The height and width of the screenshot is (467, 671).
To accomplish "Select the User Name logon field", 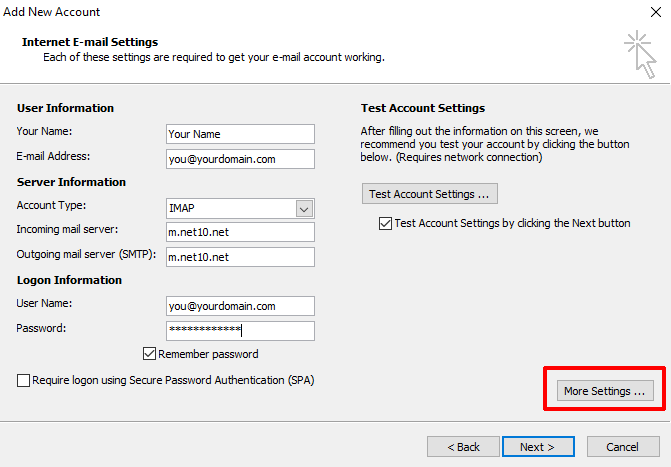I will [x=240, y=306].
